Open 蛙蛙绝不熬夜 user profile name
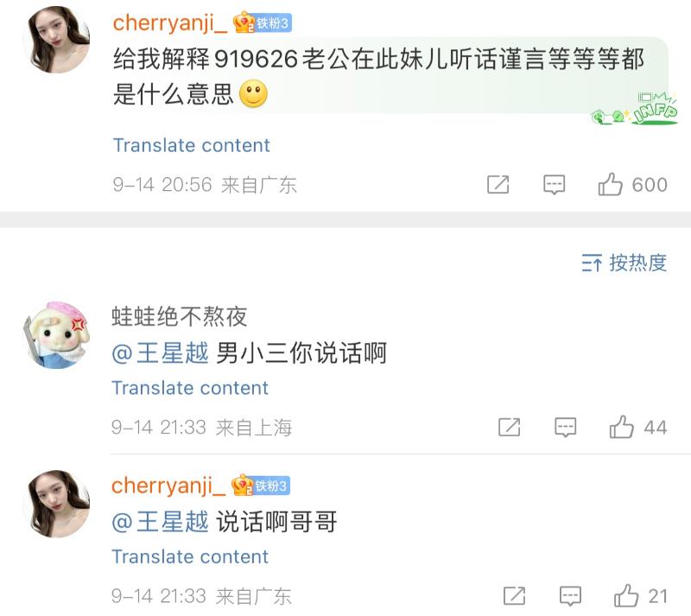This screenshot has height=616, width=691. pyautogui.click(x=180, y=316)
